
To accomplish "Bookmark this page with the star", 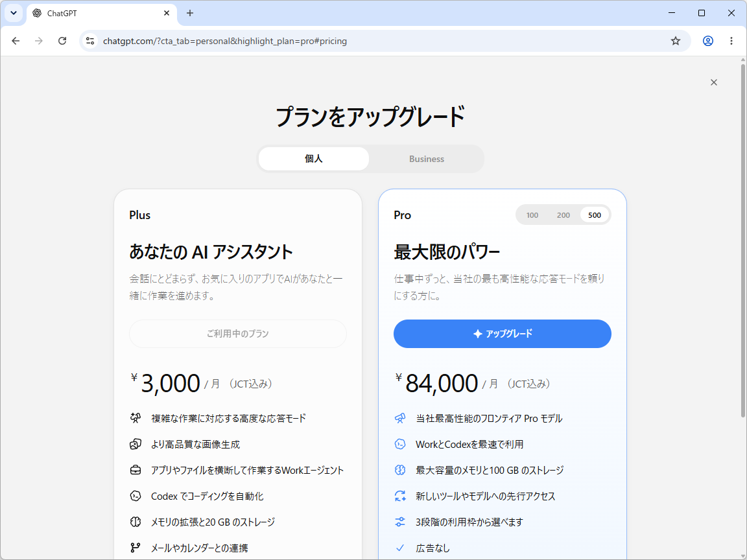I will click(x=676, y=41).
